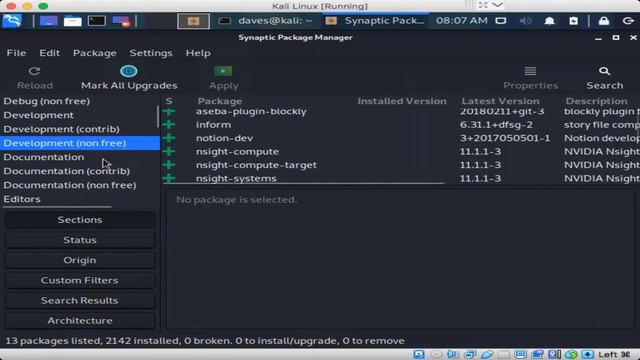Select the inform package name

pos(213,124)
